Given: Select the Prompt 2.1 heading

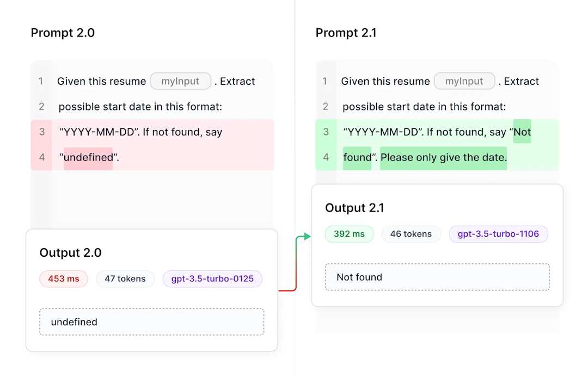Looking at the screenshot, I should (x=346, y=33).
